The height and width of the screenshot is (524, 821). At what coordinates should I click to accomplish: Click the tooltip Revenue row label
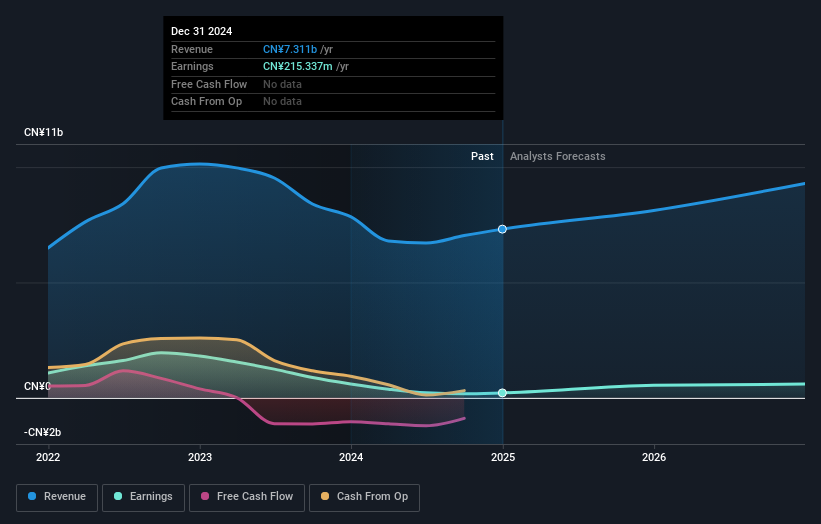tap(192, 49)
